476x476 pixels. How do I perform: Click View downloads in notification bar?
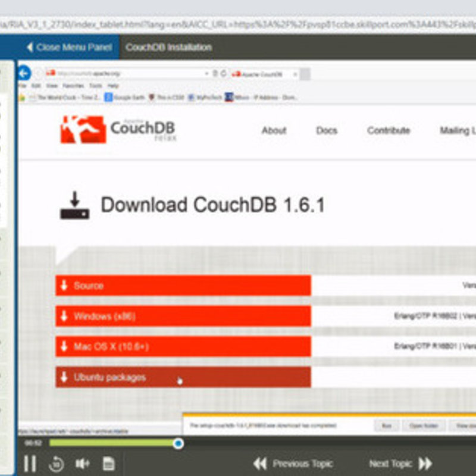click(463, 426)
